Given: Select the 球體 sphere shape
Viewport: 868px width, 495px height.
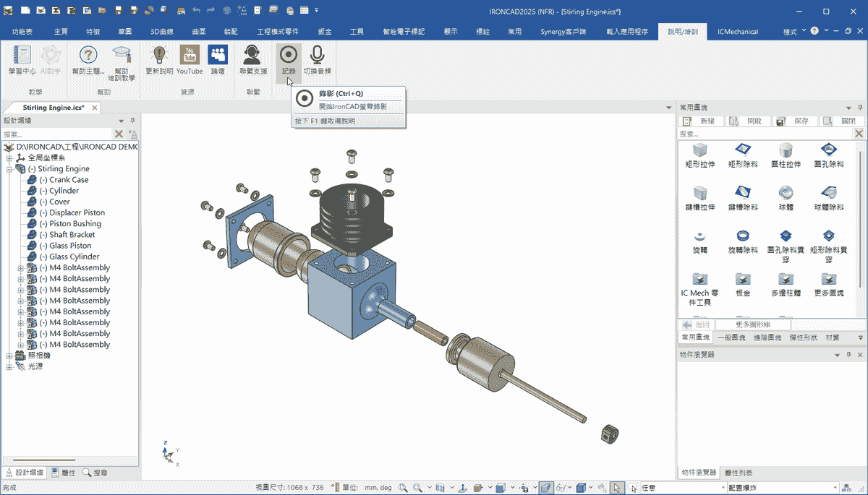Looking at the screenshot, I should click(x=786, y=193).
